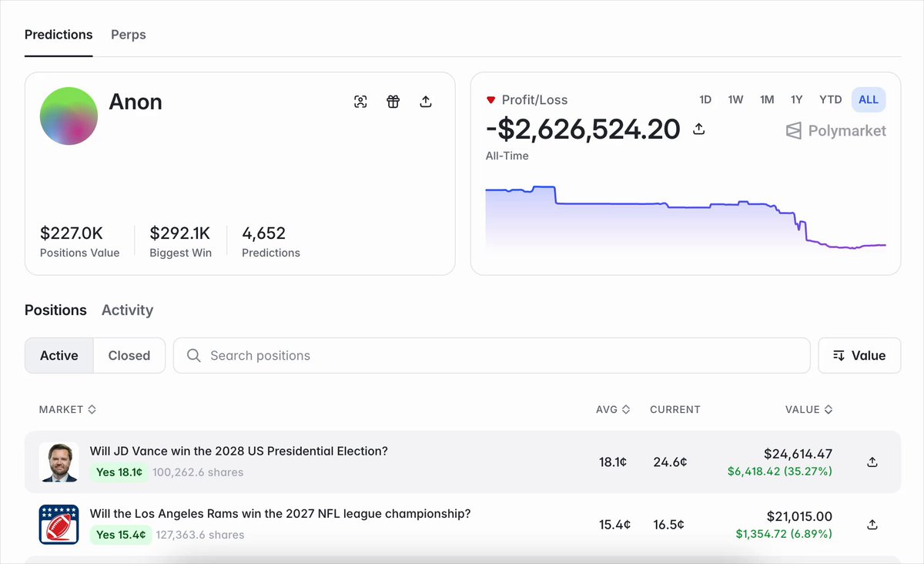This screenshot has width=924, height=564.
Task: Show Active positions
Action: pos(59,355)
